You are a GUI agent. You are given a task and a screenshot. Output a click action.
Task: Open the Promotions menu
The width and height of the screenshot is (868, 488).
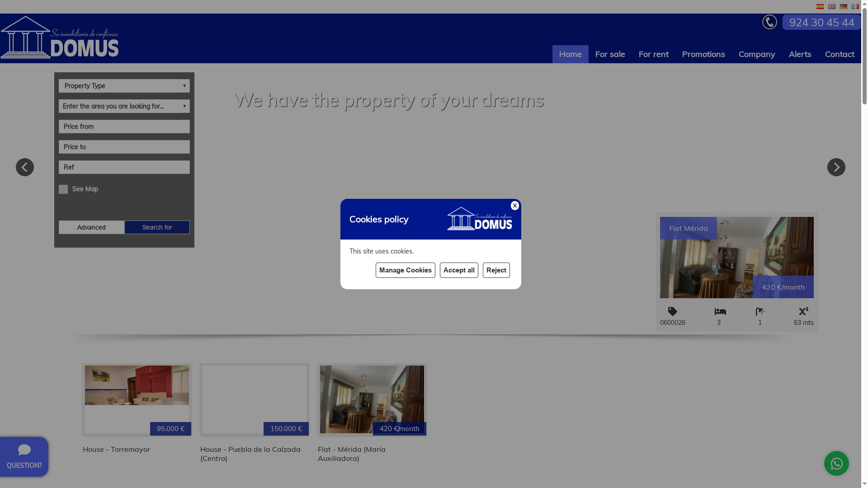[703, 54]
